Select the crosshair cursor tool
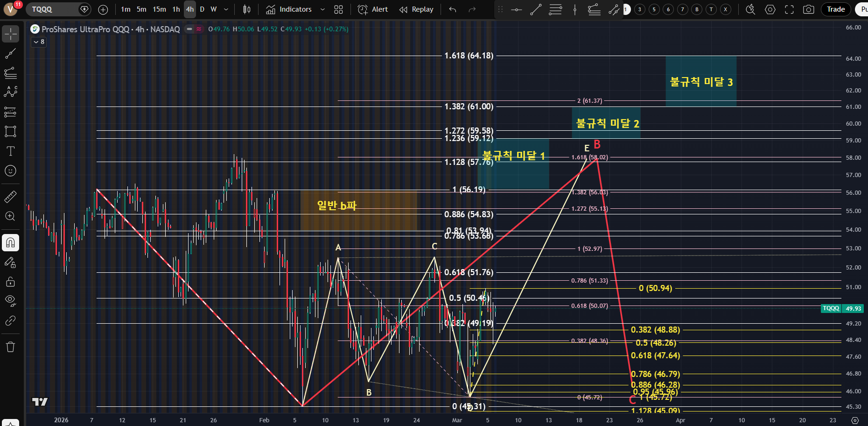The width and height of the screenshot is (868, 426). (x=10, y=34)
